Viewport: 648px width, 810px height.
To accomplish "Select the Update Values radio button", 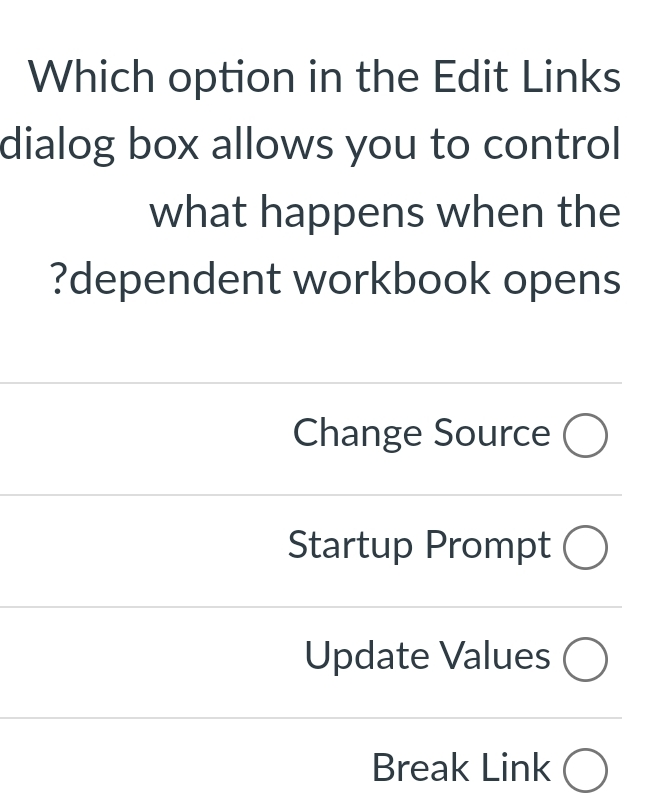I will click(x=585, y=659).
